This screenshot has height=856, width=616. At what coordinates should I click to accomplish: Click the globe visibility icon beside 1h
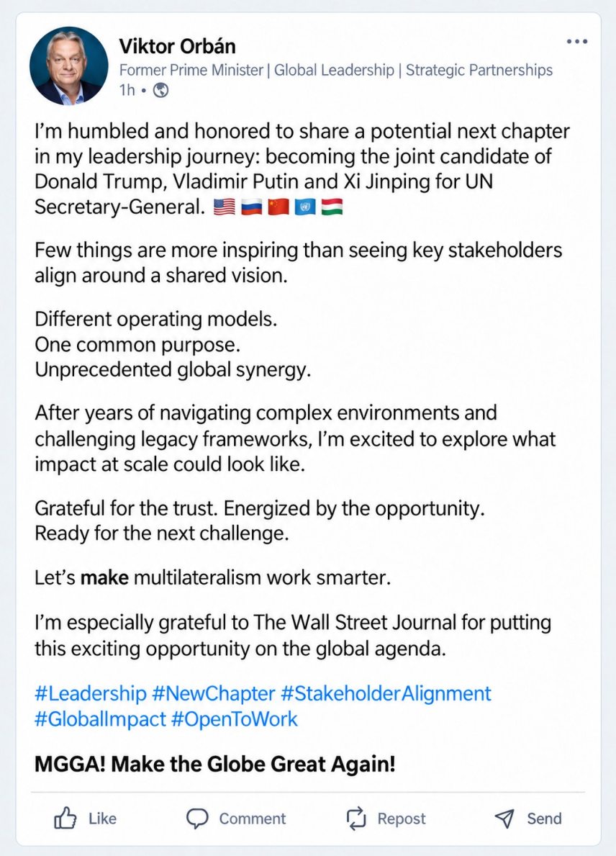tap(161, 90)
